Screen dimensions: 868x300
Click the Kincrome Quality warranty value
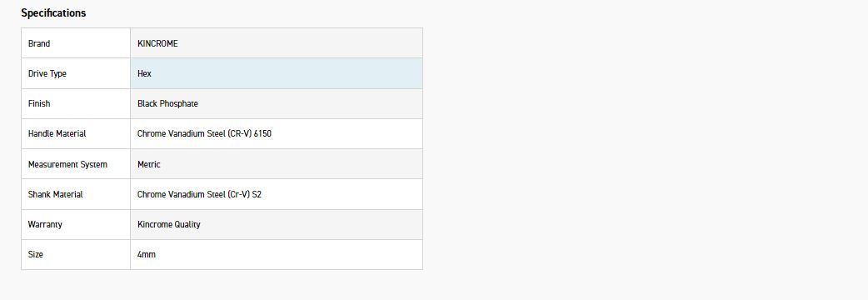pos(169,225)
